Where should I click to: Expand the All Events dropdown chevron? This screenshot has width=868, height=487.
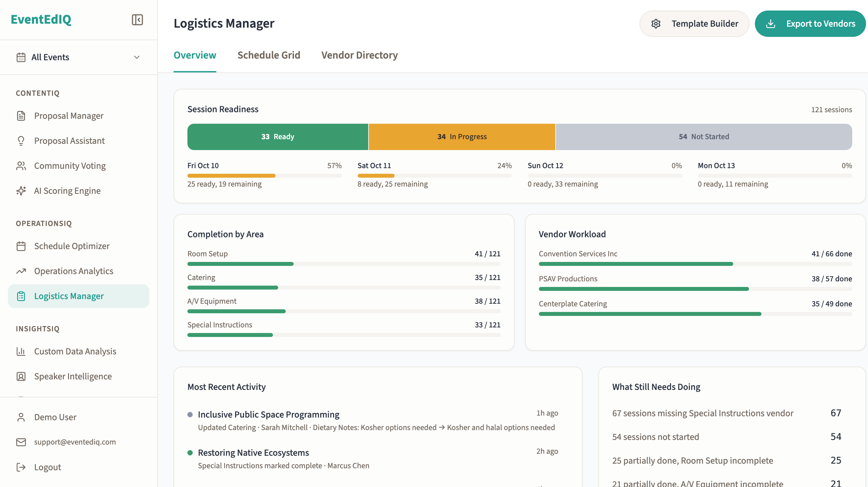point(136,57)
